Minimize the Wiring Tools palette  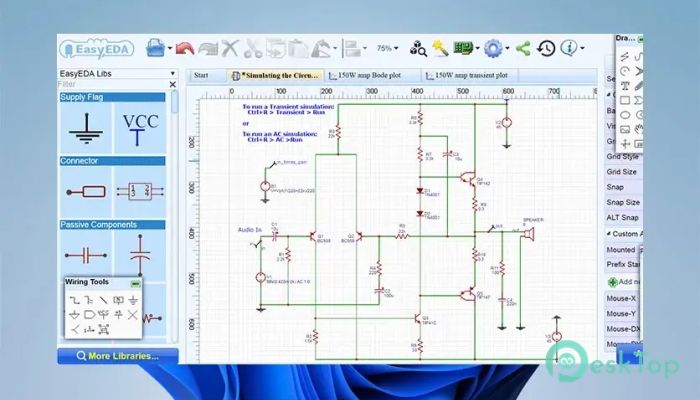(135, 283)
